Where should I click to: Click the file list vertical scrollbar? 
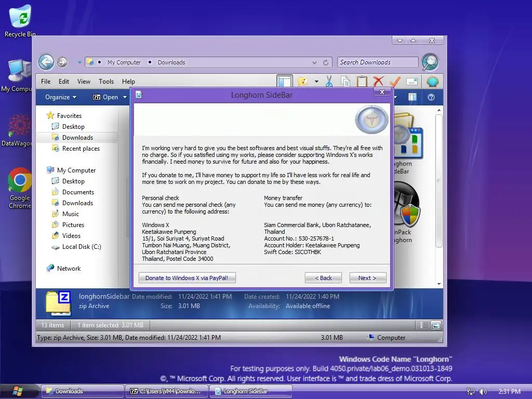(438, 181)
